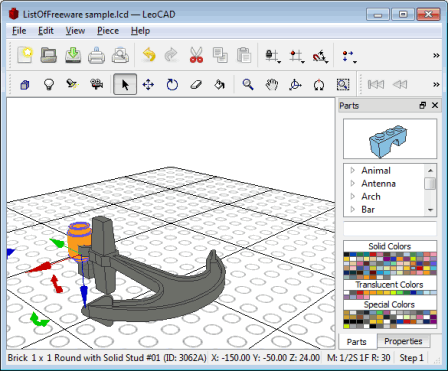Float the Parts panel
The image size is (448, 371).
click(x=423, y=106)
